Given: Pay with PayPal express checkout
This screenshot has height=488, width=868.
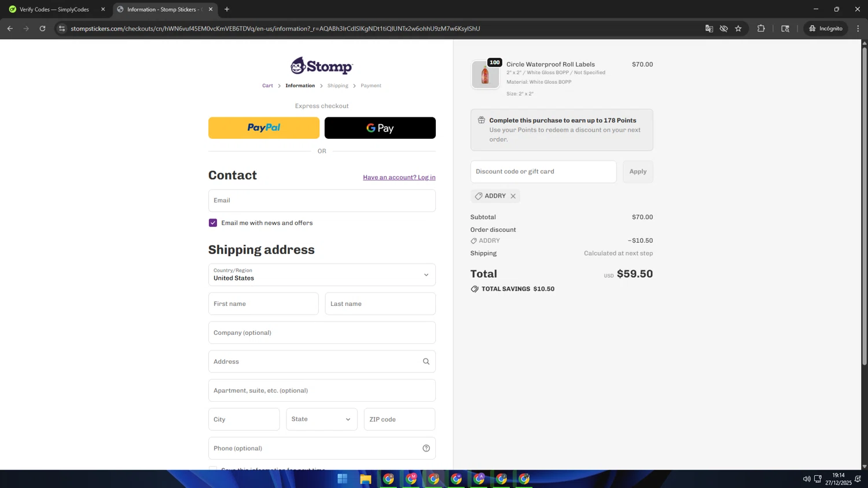Looking at the screenshot, I should click(x=264, y=128).
